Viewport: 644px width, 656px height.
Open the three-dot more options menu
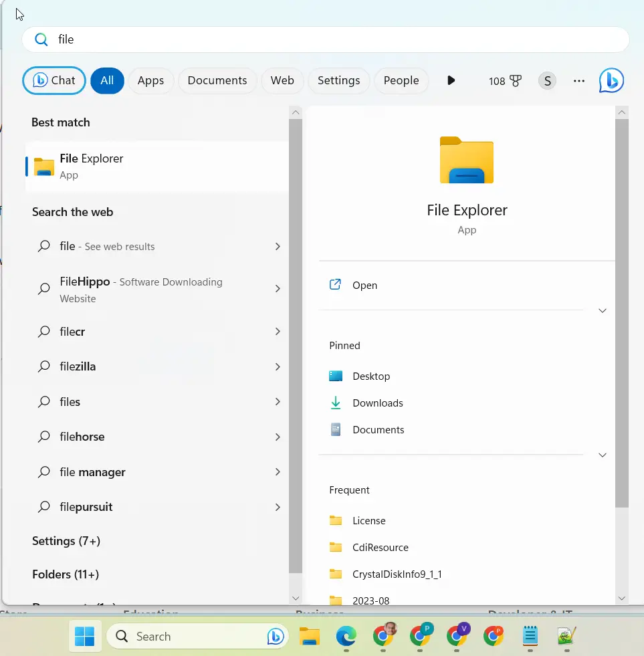click(578, 81)
